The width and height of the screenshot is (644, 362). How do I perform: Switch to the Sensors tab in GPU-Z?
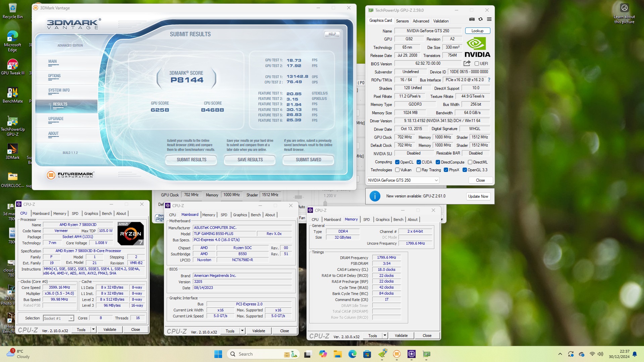pos(402,21)
